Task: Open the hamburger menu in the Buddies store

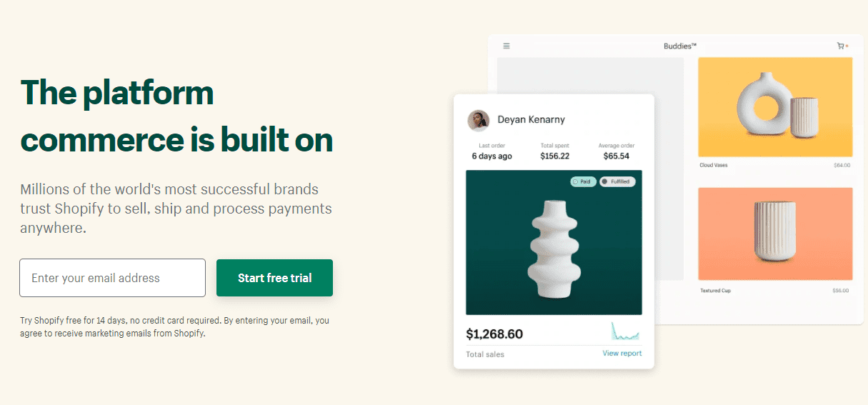Action: point(507,46)
